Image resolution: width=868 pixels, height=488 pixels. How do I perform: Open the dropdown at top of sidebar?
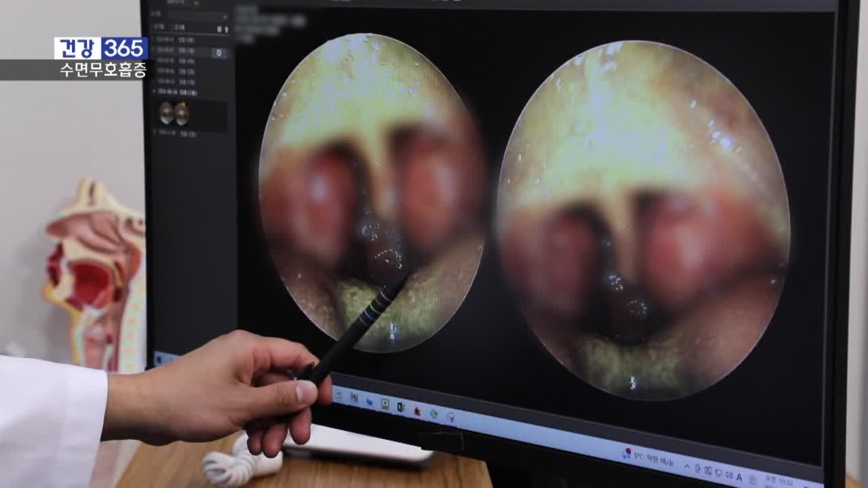[198, 16]
